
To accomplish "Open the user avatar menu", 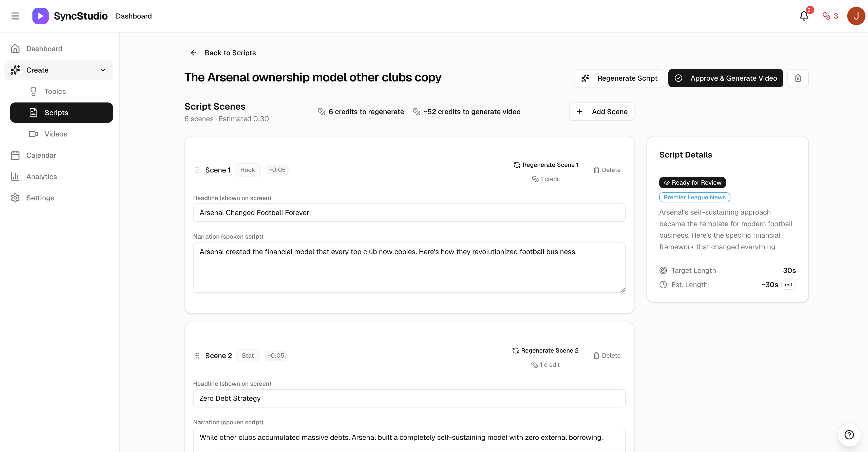I will [856, 16].
